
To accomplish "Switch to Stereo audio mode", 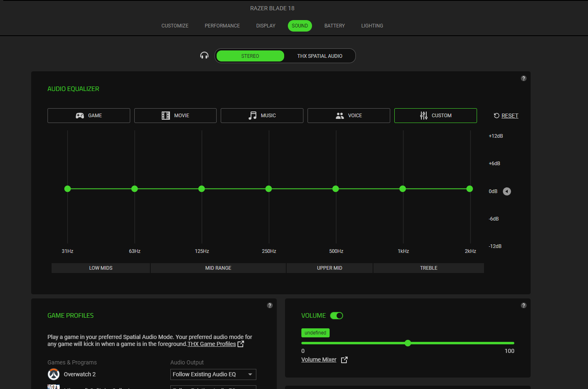I will tap(250, 56).
